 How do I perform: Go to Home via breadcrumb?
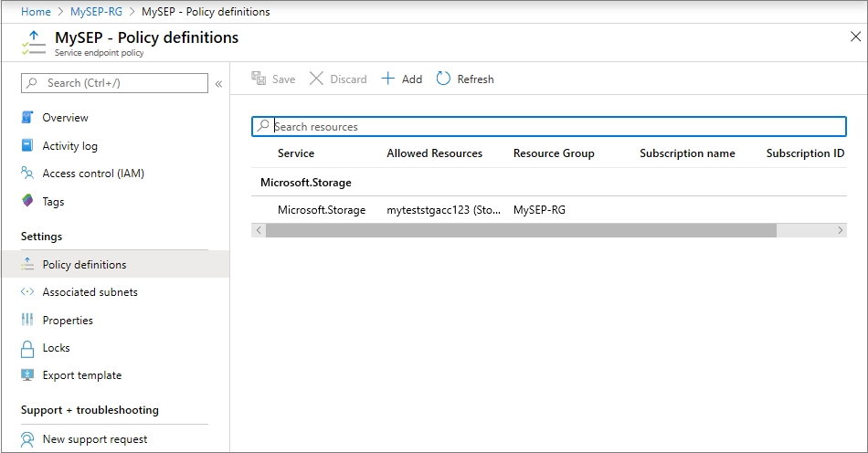36,12
